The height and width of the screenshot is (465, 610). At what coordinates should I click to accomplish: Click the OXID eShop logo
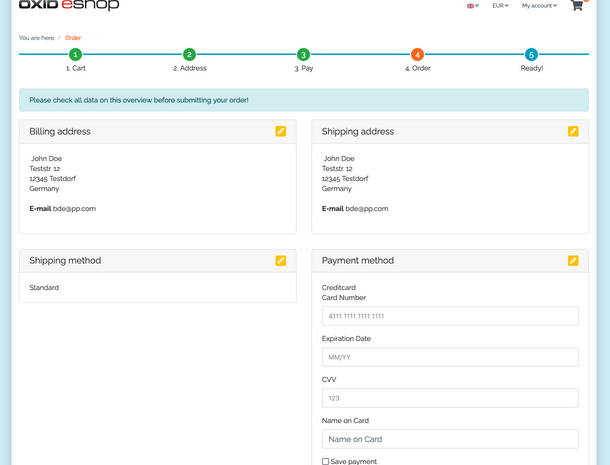coord(69,5)
